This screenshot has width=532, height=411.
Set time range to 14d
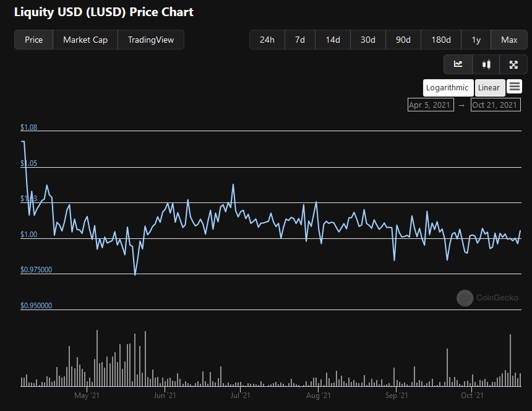pyautogui.click(x=333, y=40)
